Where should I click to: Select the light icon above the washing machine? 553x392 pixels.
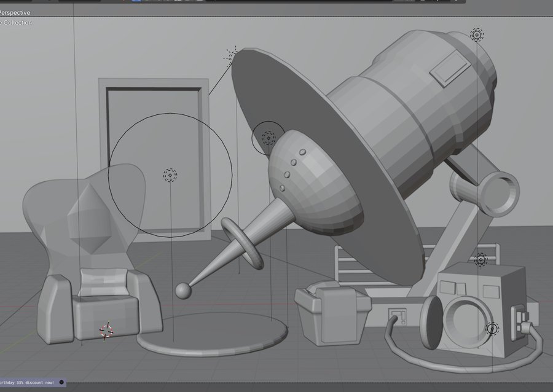point(480,260)
